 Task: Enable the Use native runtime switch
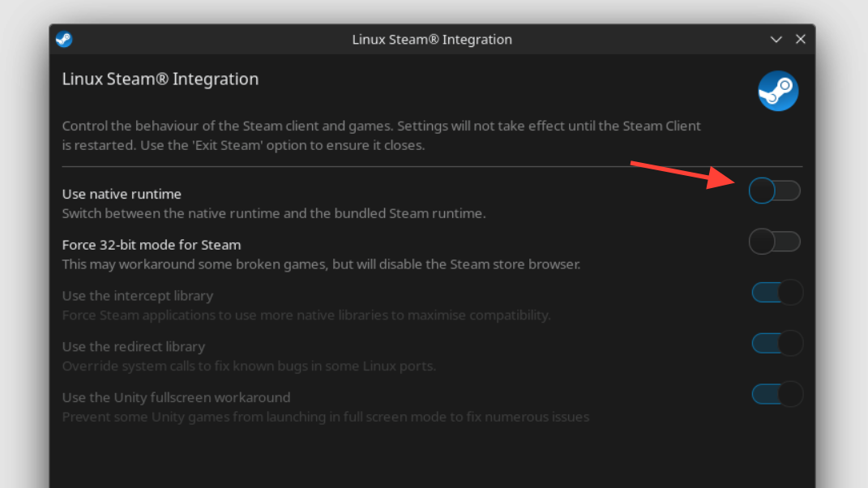tap(775, 191)
